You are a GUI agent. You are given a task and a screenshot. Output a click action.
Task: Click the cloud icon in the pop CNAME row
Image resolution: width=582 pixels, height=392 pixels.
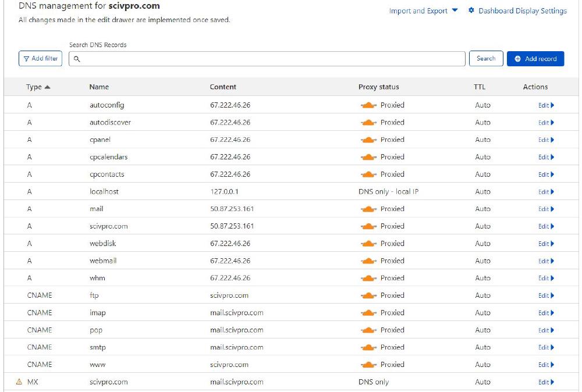[x=368, y=330]
